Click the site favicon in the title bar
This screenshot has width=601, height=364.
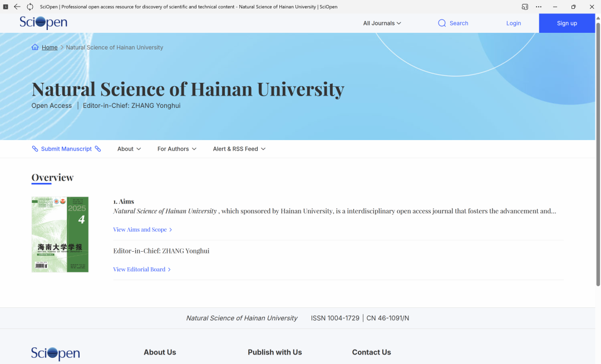(x=6, y=7)
